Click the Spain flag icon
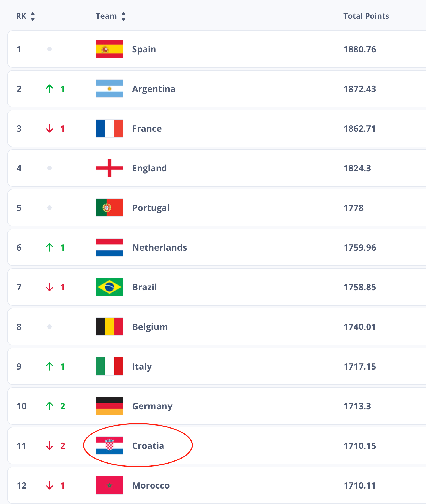This screenshot has height=504, width=426. [109, 49]
